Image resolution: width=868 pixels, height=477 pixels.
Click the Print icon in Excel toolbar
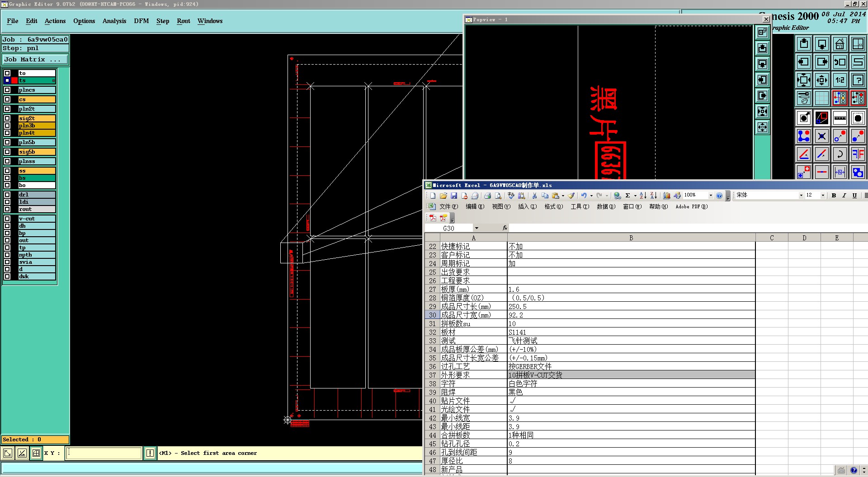coord(487,196)
